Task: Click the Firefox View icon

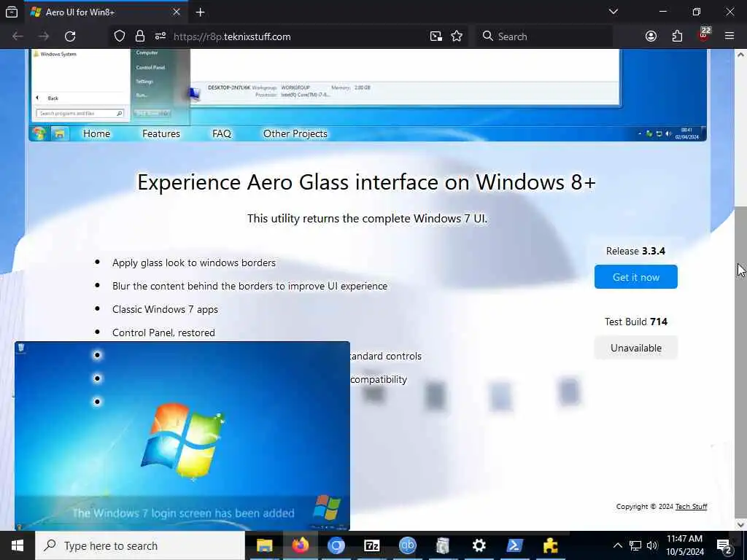Action: click(12, 12)
